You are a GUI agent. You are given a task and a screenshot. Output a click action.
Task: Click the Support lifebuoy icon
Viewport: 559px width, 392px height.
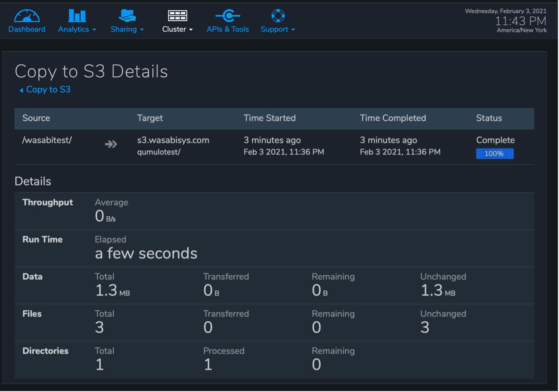[278, 16]
